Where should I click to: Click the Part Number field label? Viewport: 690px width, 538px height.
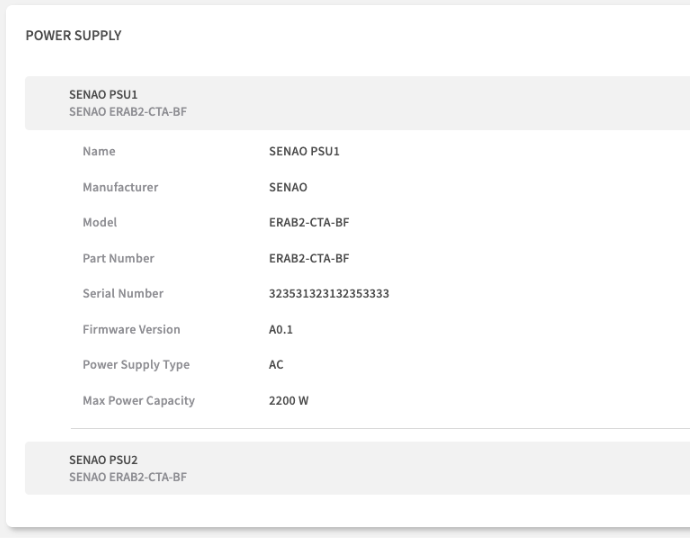pyautogui.click(x=118, y=258)
